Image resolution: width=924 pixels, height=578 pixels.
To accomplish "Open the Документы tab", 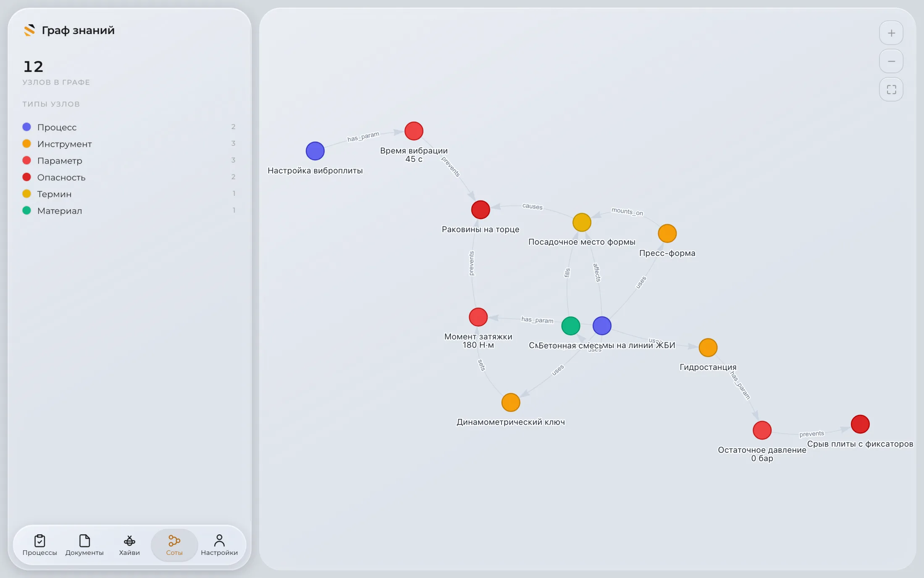I will coord(84,545).
